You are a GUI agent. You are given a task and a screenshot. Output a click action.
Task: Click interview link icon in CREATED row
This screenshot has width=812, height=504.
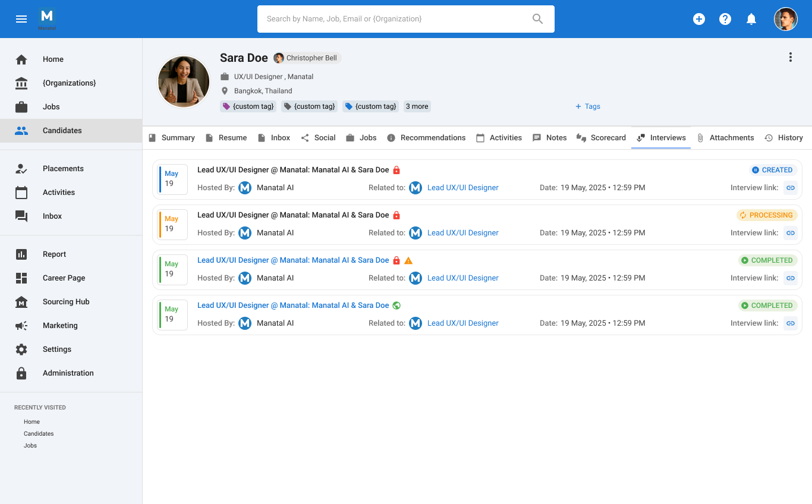[791, 188]
